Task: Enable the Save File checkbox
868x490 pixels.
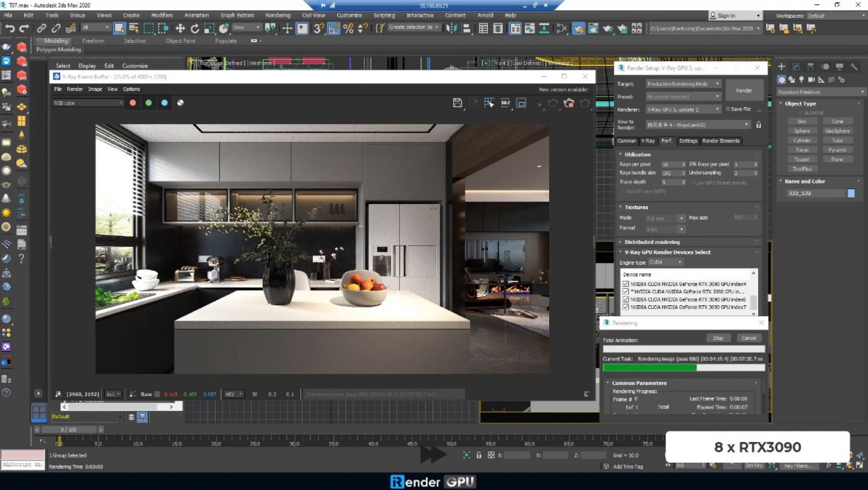Action: tap(728, 109)
